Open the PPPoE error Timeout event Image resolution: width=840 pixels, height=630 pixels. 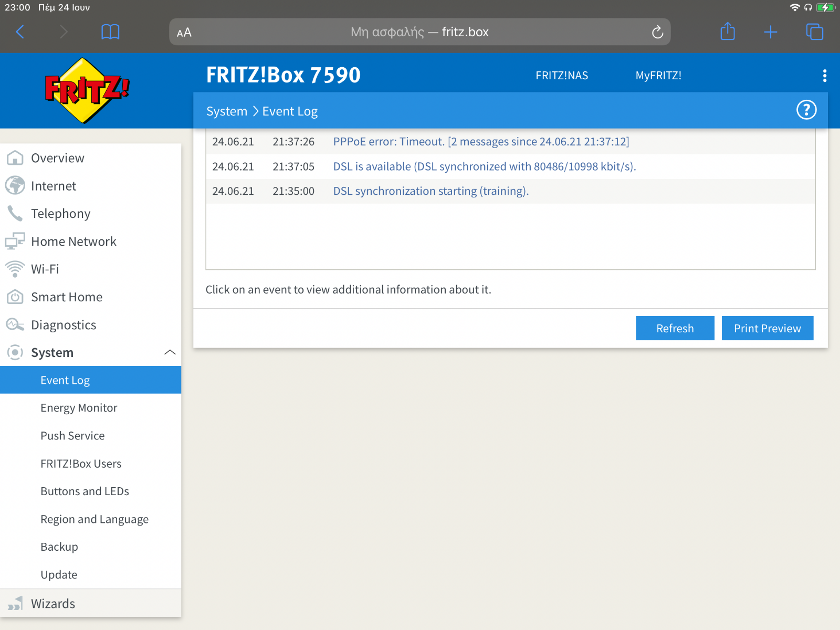point(481,142)
